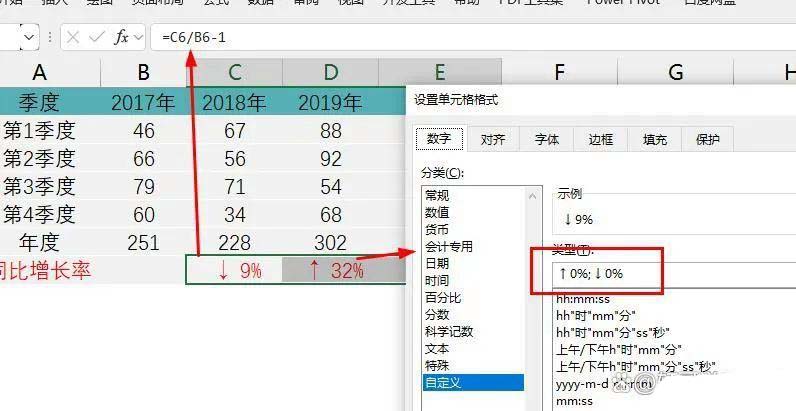The height and width of the screenshot is (411, 796).
Task: Select 科学记数 in the category list
Action: tap(448, 332)
